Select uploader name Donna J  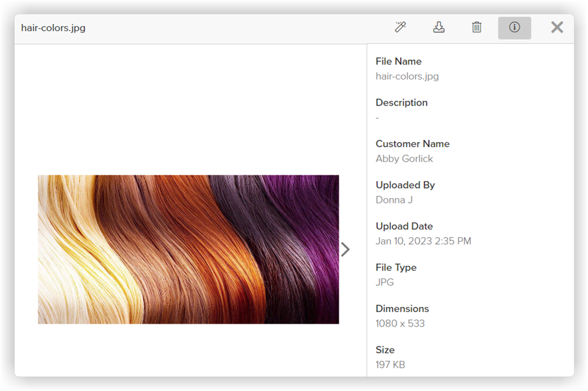pyautogui.click(x=394, y=200)
